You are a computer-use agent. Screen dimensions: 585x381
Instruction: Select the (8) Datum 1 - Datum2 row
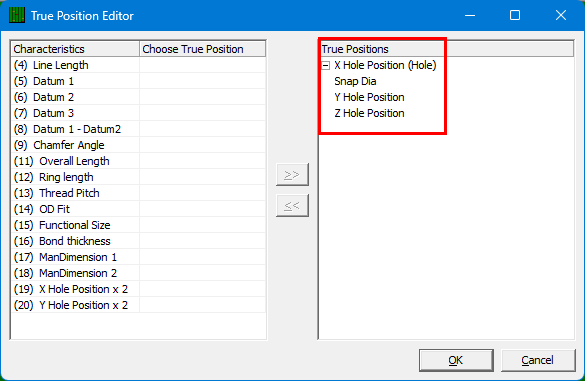pyautogui.click(x=138, y=129)
